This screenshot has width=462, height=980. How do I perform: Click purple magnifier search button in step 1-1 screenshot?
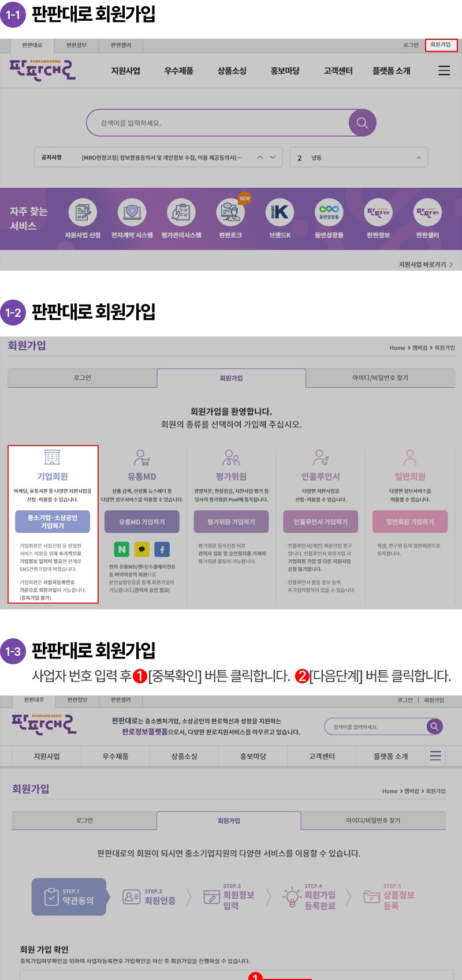click(x=363, y=123)
